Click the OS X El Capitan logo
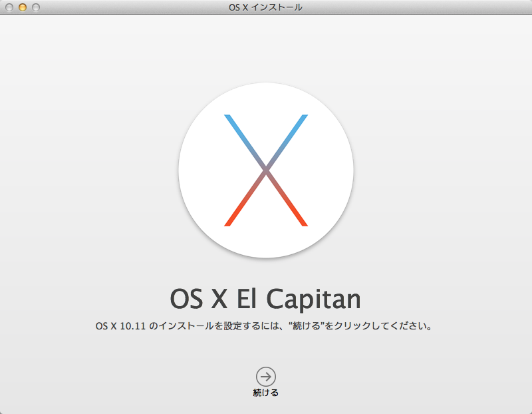Screen dimensions: 532x414 pos(266,170)
